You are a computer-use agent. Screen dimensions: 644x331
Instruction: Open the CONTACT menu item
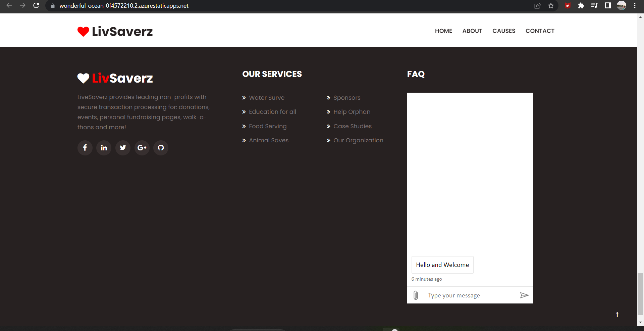[540, 31]
